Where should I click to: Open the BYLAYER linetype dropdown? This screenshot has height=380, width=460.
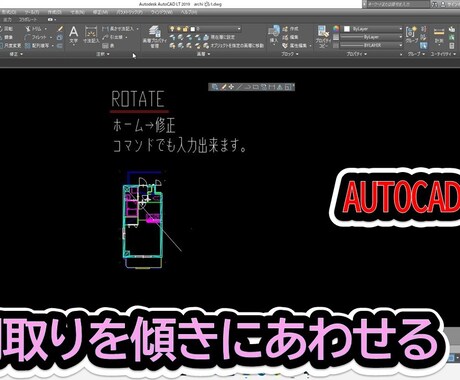click(401, 45)
